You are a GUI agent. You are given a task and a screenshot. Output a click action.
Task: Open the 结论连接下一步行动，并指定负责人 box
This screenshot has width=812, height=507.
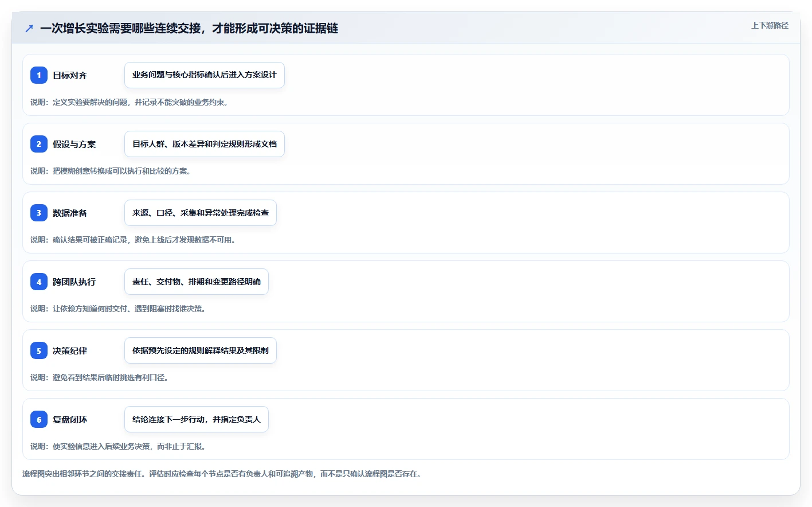[x=197, y=419]
